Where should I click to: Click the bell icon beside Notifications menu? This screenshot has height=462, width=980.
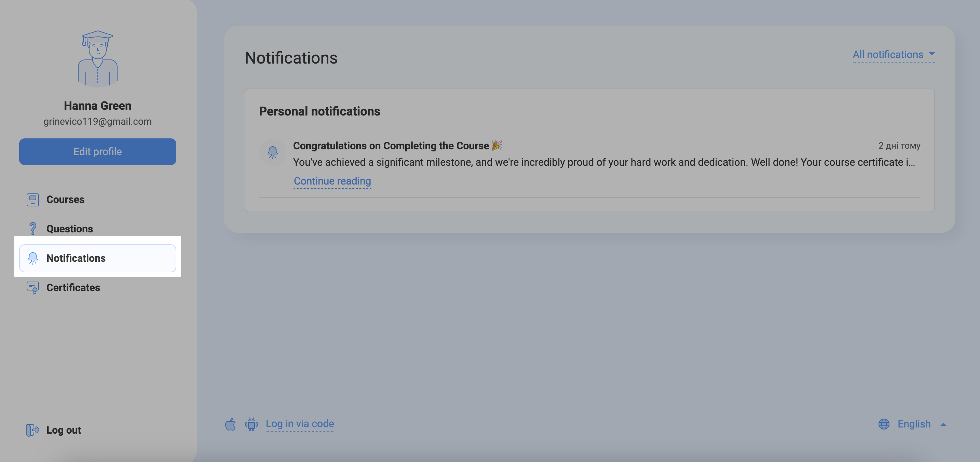point(33,258)
